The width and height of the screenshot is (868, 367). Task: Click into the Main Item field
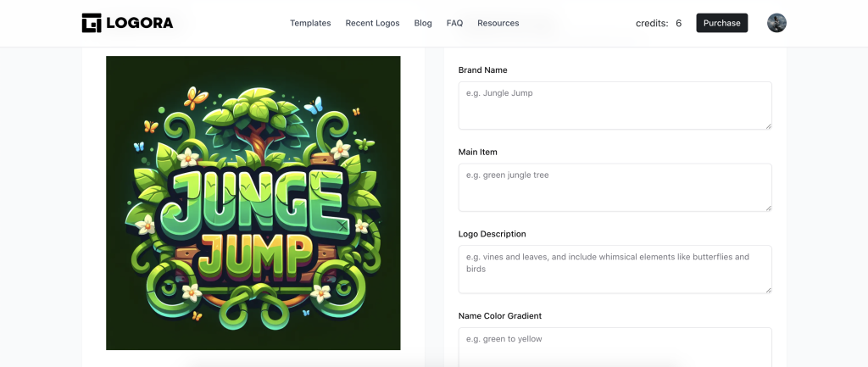pyautogui.click(x=615, y=187)
